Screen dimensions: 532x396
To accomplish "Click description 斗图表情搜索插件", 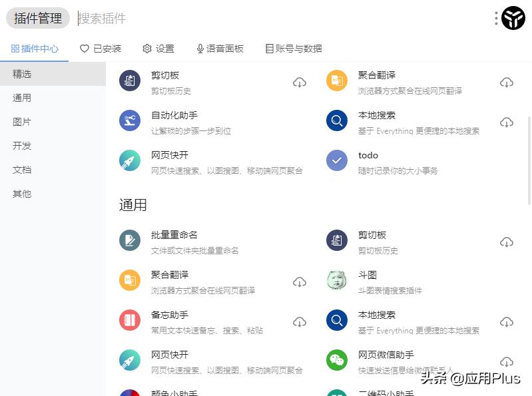I will (390, 291).
